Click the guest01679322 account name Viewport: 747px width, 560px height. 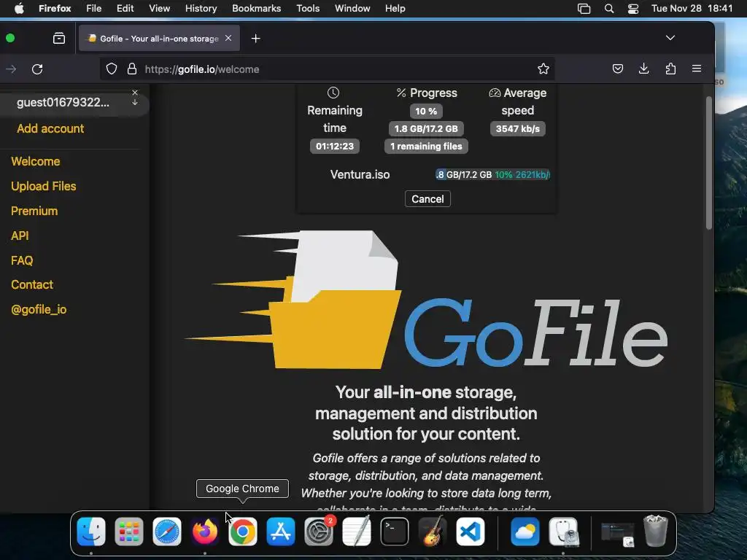[x=63, y=102]
